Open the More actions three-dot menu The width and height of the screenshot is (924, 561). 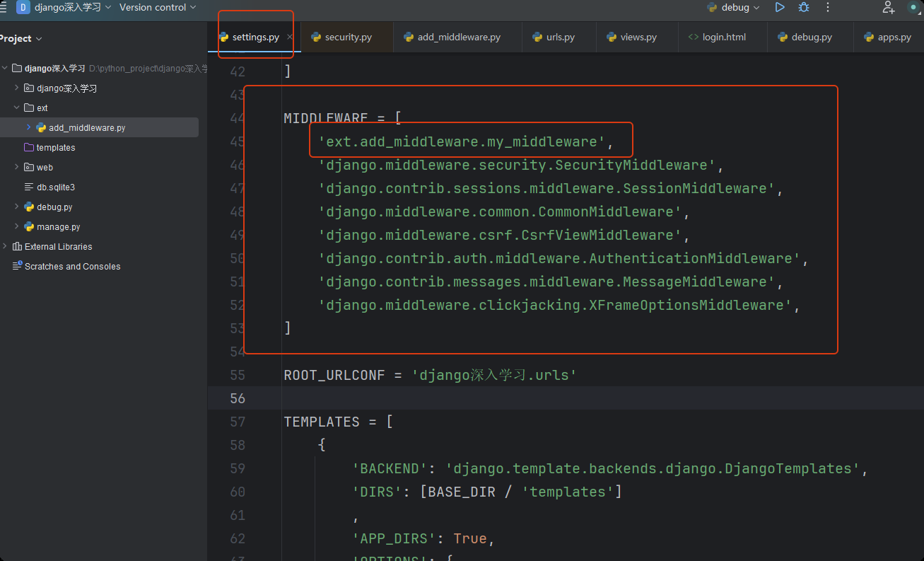pos(828,7)
